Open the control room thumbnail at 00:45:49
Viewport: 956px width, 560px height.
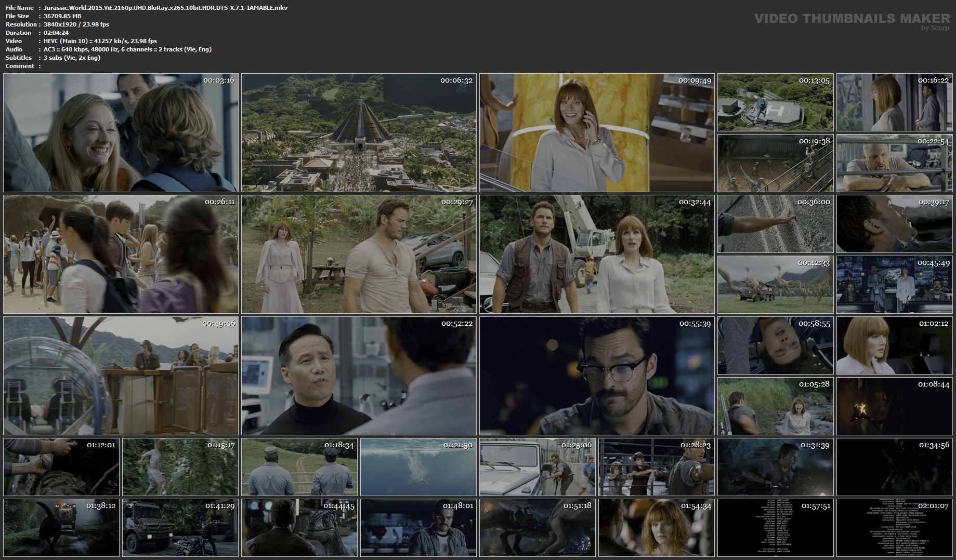point(895,285)
